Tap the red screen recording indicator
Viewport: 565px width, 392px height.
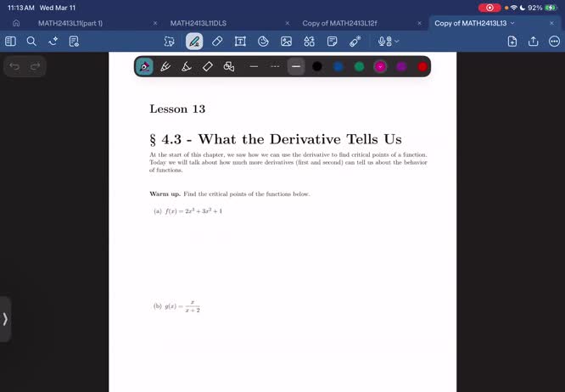(489, 8)
